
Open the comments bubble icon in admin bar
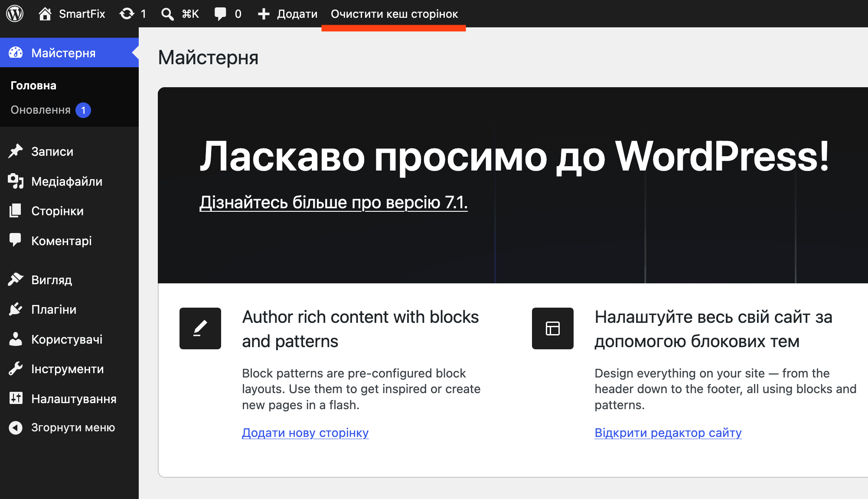[220, 14]
